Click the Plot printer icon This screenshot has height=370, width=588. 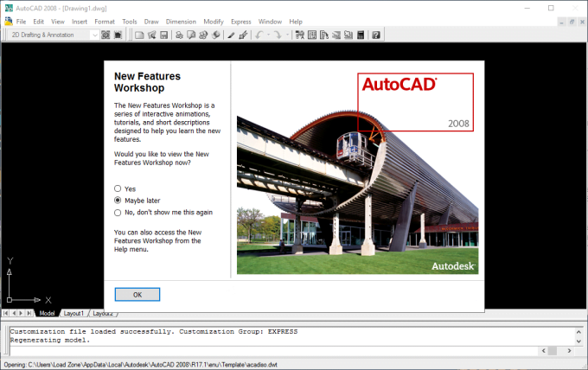click(x=179, y=35)
